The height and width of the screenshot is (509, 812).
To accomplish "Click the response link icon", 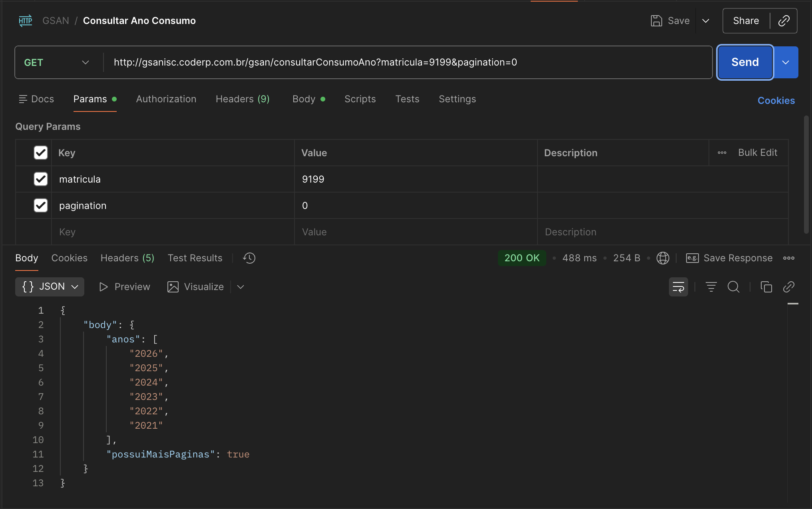I will pos(788,287).
